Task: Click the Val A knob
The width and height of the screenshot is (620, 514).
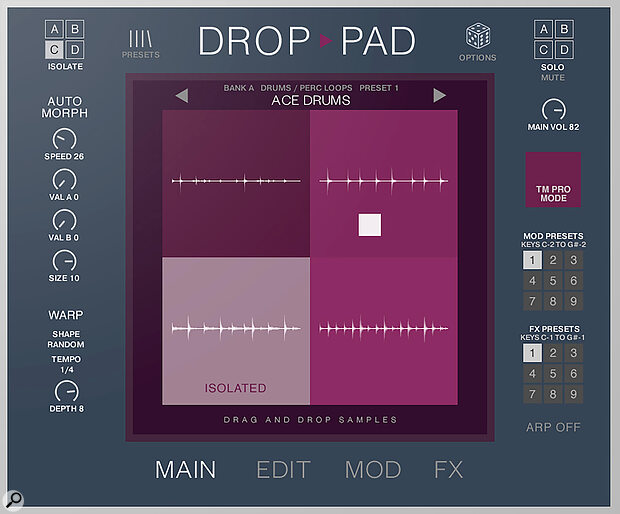Action: coord(63,181)
